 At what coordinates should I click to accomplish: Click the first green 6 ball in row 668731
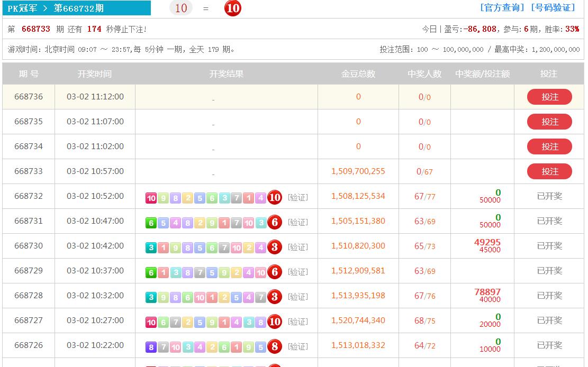click(x=151, y=223)
